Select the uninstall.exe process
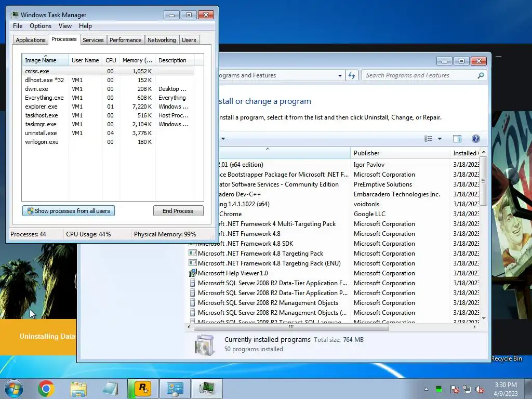The image size is (532, 399). [x=108, y=133]
